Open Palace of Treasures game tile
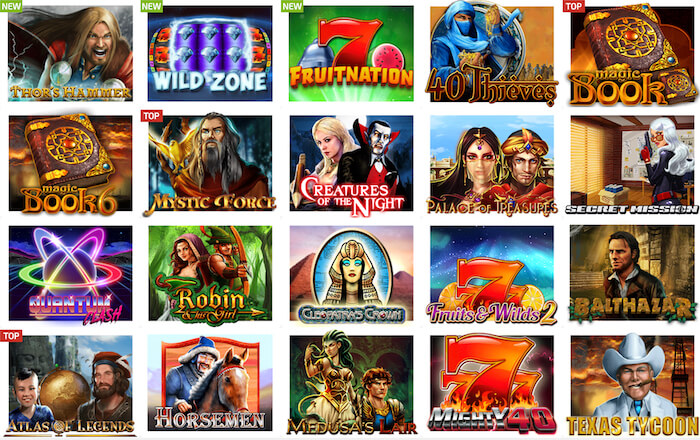Image resolution: width=700 pixels, height=440 pixels. click(x=492, y=163)
